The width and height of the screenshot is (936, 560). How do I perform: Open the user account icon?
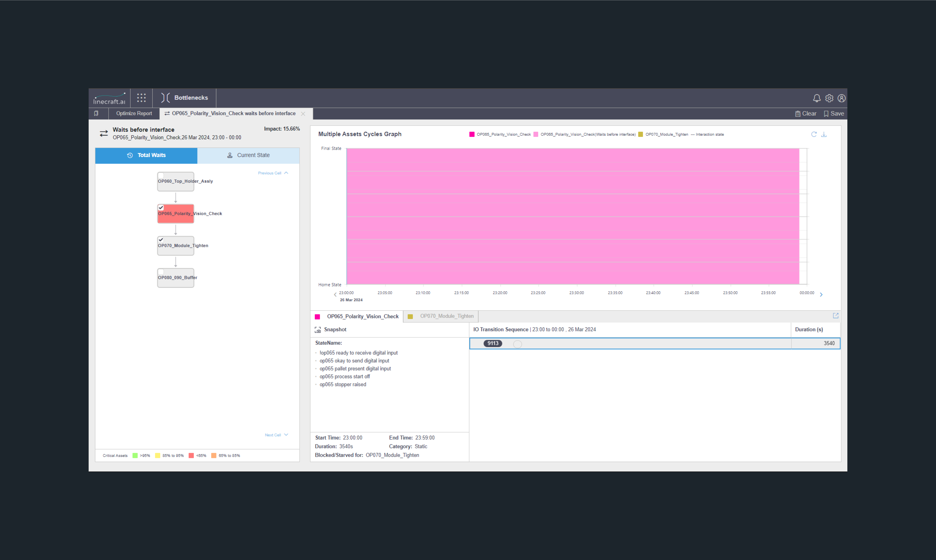coord(841,98)
